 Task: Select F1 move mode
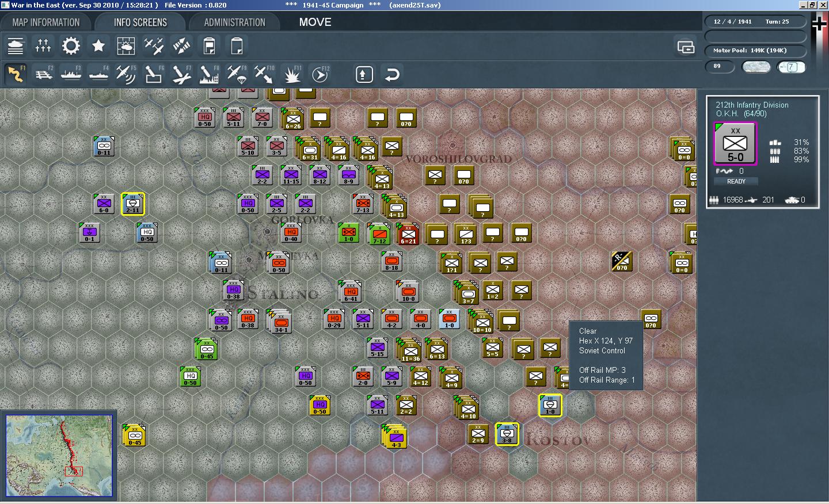click(x=16, y=74)
